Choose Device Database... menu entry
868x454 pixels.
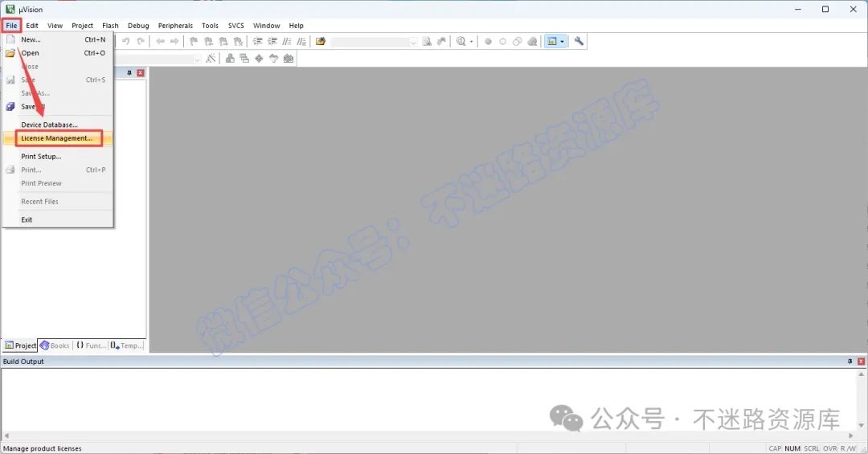[x=58, y=125]
